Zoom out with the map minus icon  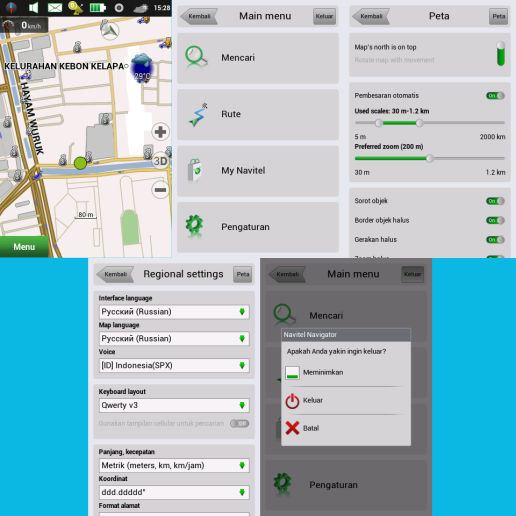pos(160,190)
